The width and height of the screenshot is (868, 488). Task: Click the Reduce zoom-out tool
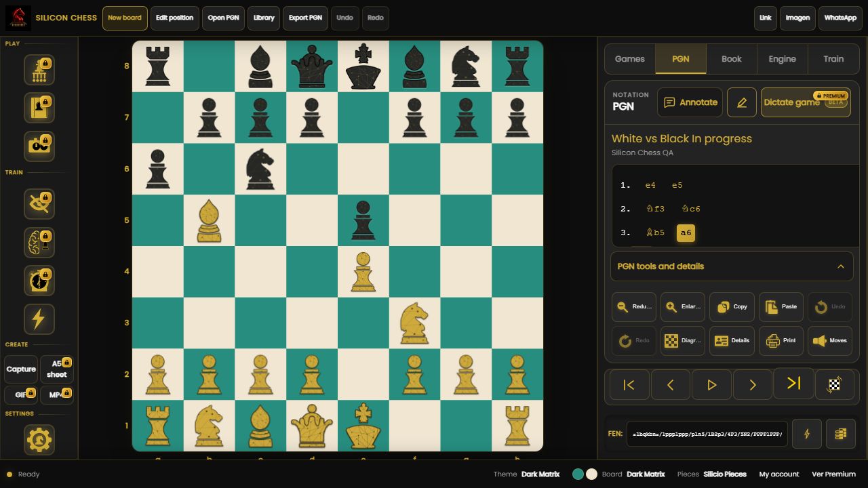[x=634, y=307]
